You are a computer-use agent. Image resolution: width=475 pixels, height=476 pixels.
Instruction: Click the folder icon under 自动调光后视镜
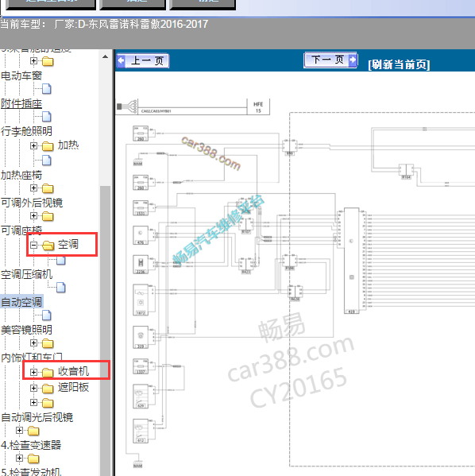tap(33, 431)
